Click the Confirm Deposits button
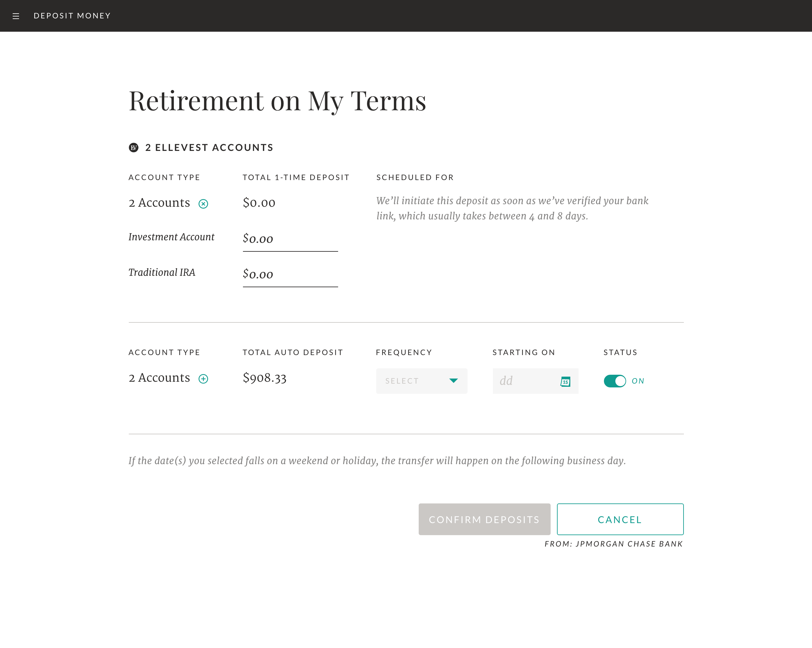This screenshot has height=648, width=812. [x=484, y=519]
